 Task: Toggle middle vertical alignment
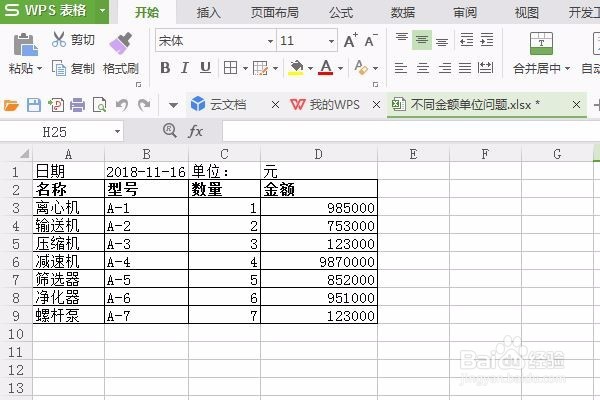[x=422, y=40]
